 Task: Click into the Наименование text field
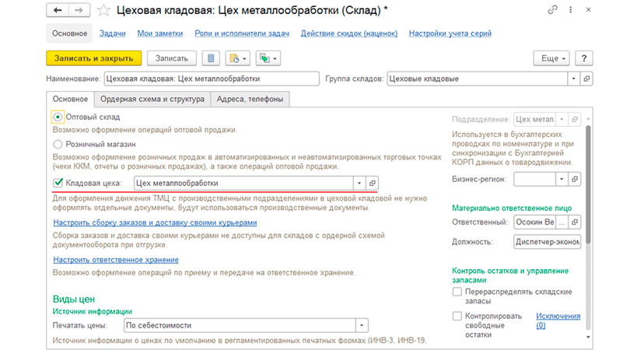point(212,79)
